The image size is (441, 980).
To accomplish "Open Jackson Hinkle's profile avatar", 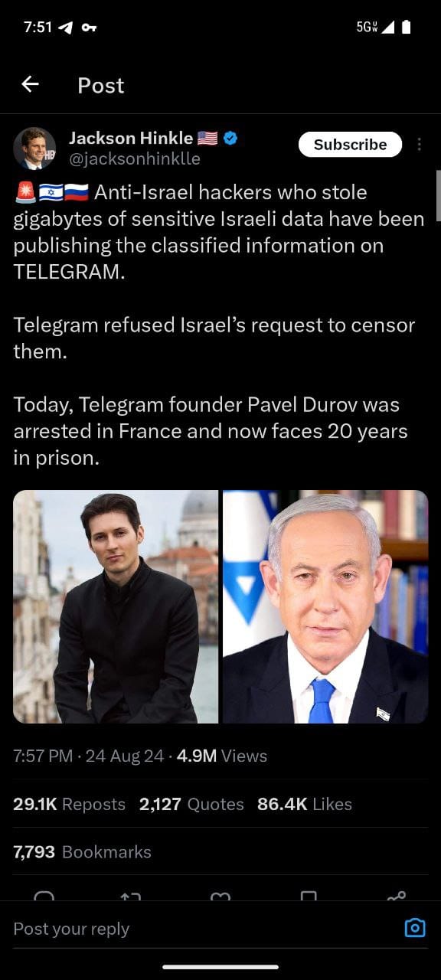I will 34,149.
